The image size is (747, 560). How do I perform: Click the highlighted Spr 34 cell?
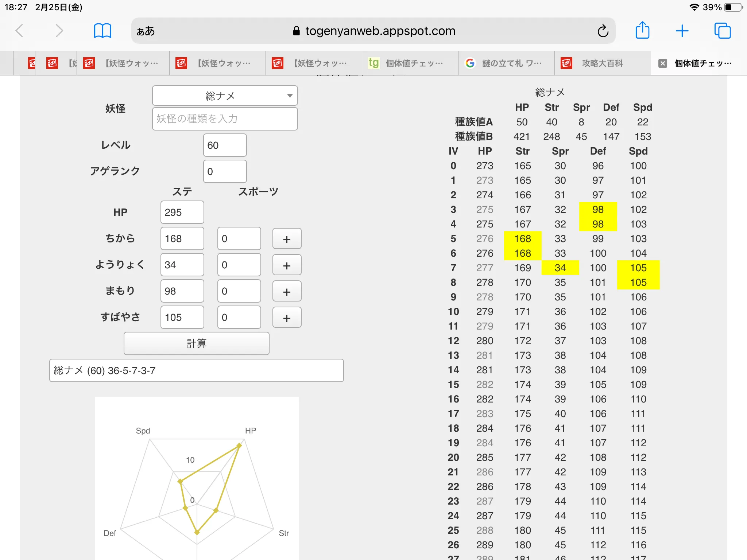[560, 268]
